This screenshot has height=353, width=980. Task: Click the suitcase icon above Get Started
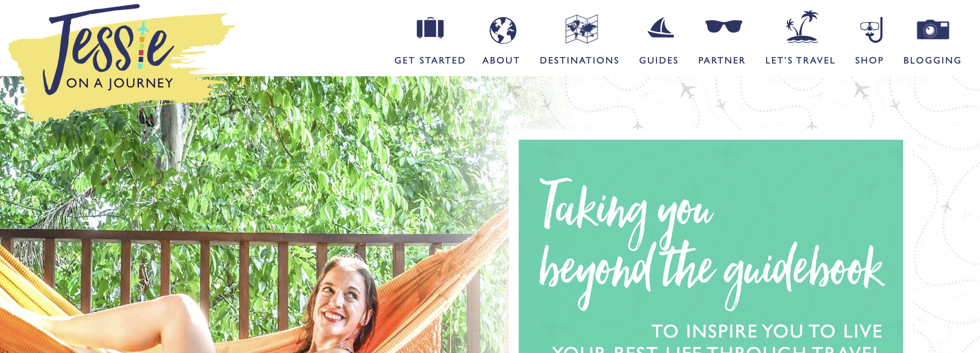430,28
